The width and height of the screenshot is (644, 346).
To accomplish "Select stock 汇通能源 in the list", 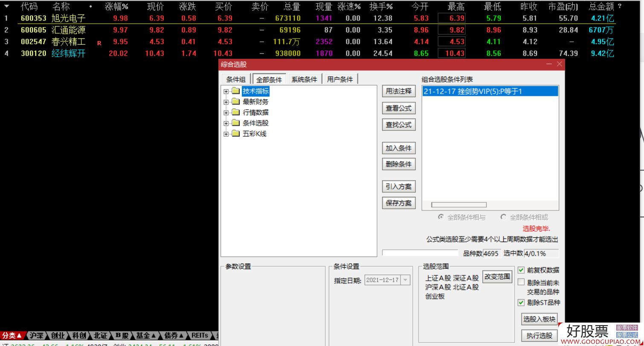I will point(69,30).
